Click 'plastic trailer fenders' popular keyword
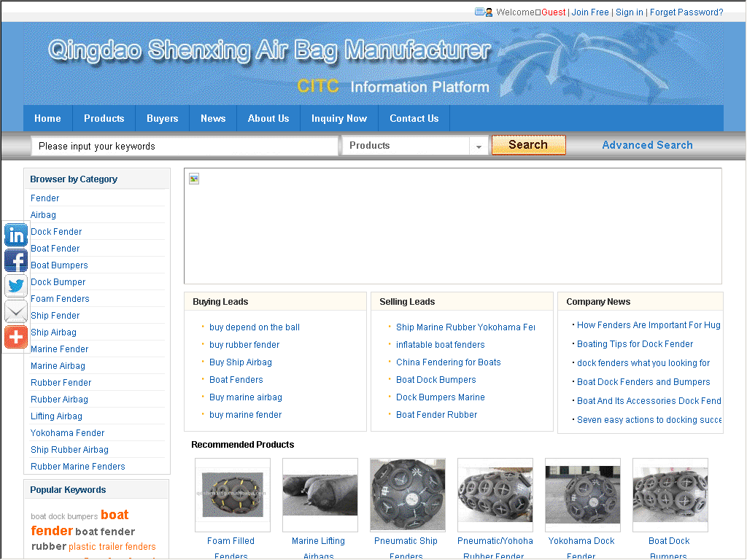 (112, 547)
